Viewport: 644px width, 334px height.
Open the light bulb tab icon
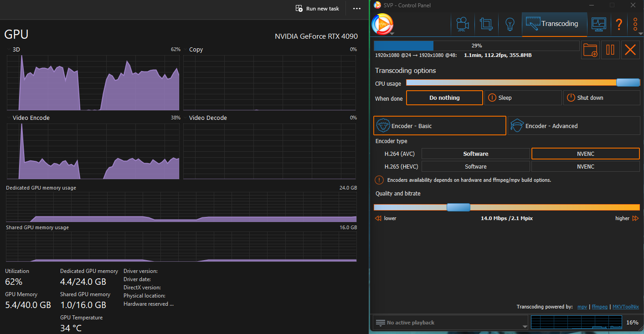(510, 24)
